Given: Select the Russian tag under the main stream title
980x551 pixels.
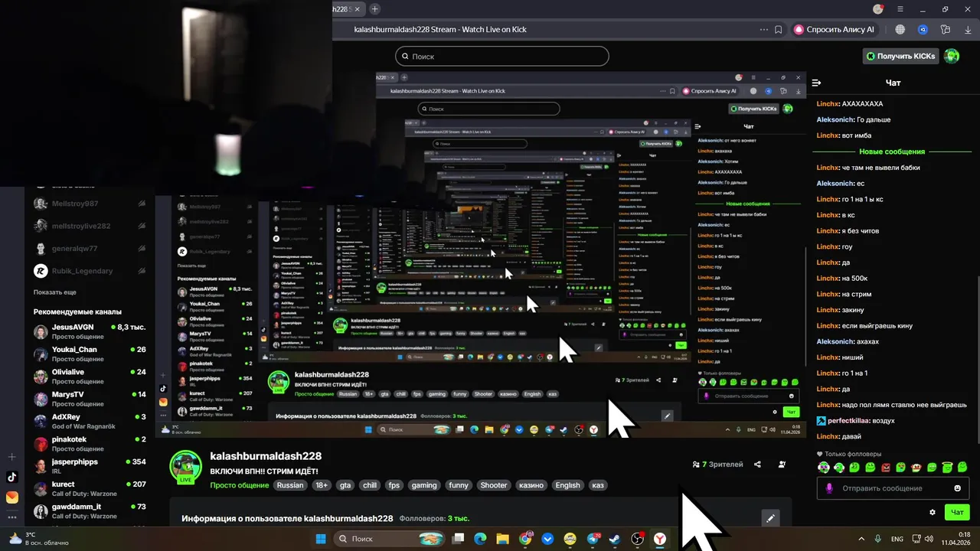Looking at the screenshot, I should (x=290, y=485).
